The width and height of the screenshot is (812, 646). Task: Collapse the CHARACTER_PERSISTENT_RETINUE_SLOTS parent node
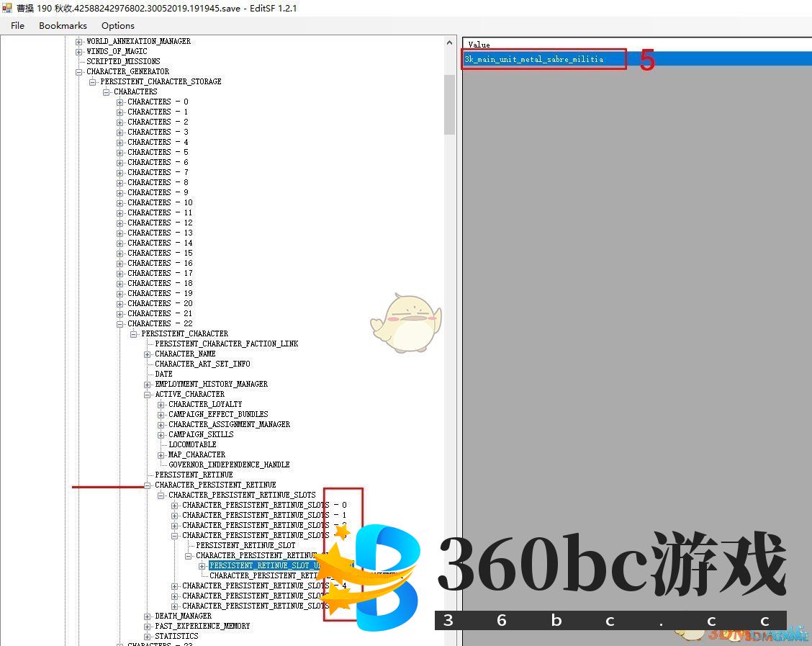click(161, 495)
